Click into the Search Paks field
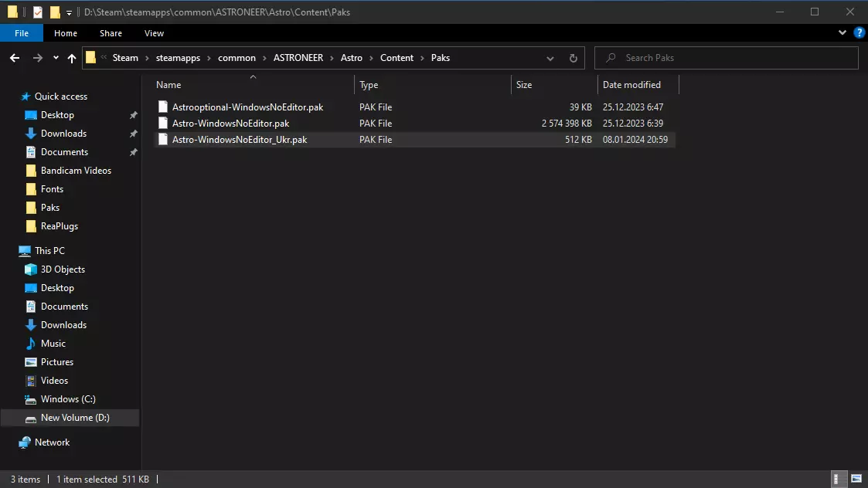This screenshot has height=488, width=868. tap(727, 58)
